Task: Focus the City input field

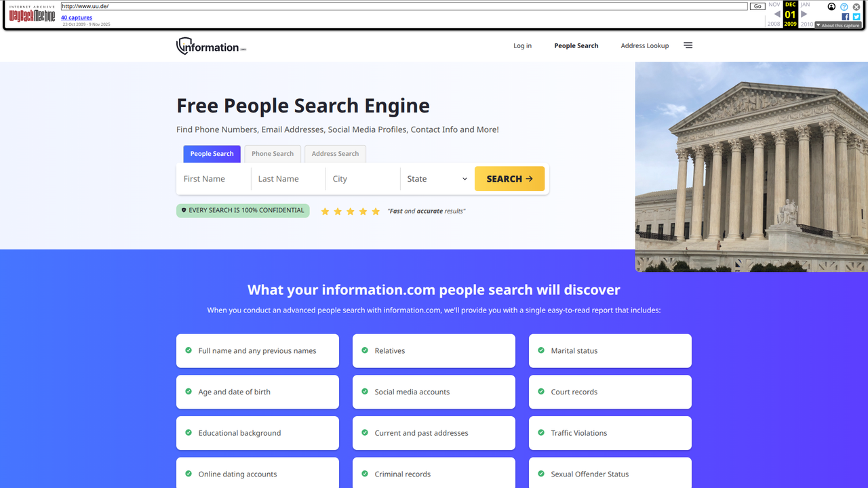Action: click(363, 179)
